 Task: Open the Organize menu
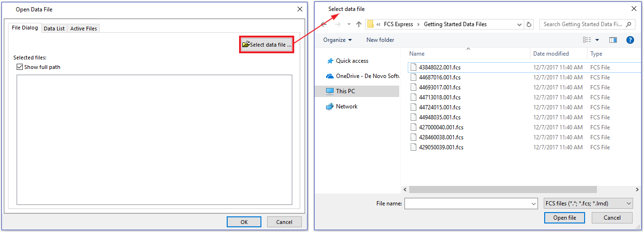click(337, 40)
